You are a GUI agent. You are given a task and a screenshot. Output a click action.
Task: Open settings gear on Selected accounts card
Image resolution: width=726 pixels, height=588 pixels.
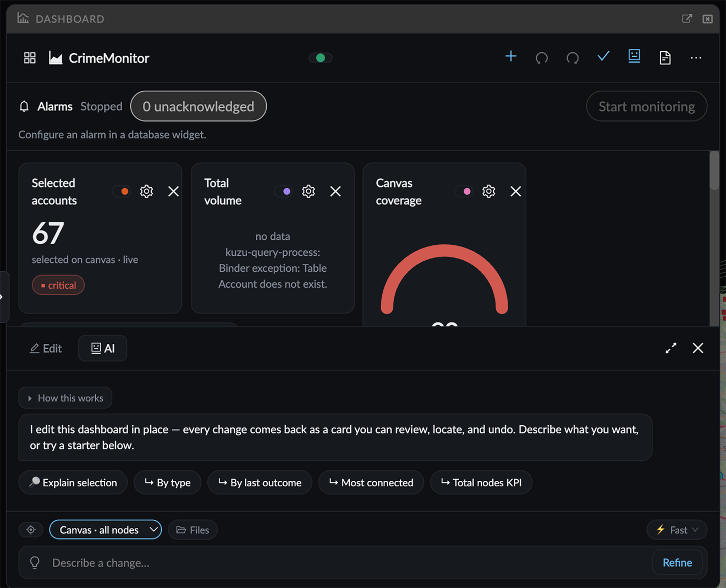click(146, 191)
